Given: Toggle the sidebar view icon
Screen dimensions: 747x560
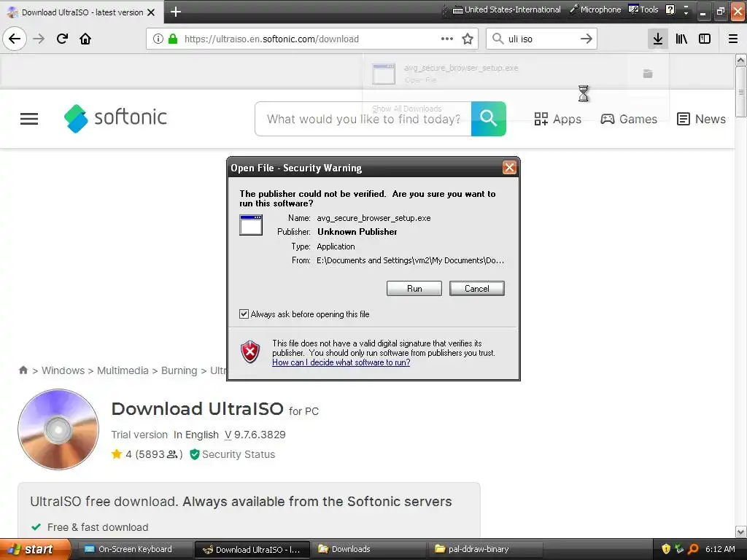Looking at the screenshot, I should (705, 39).
